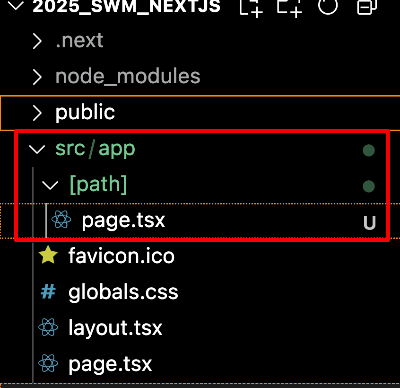Open the bottom page.tsx under layout.tsx
The width and height of the screenshot is (400, 388).
[x=110, y=364]
